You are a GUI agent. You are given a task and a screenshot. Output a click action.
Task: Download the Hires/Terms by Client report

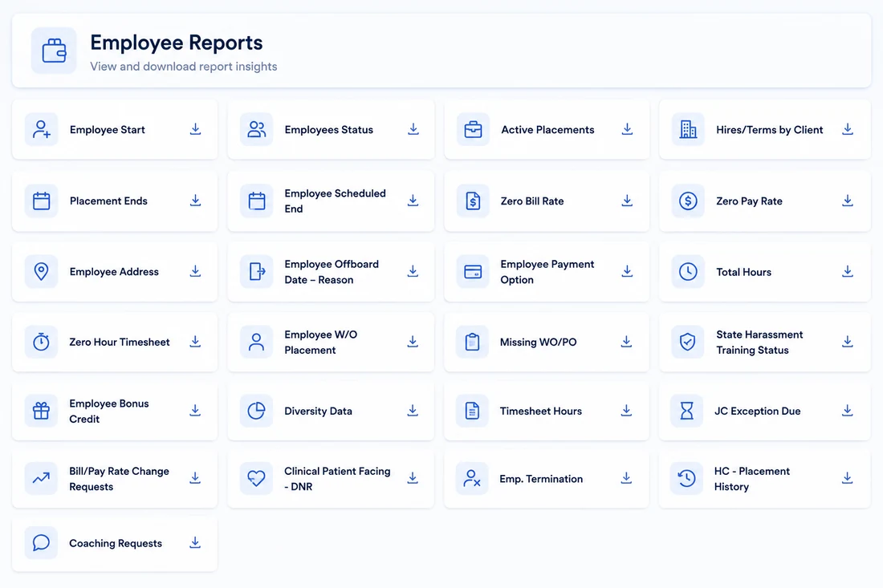click(x=848, y=129)
